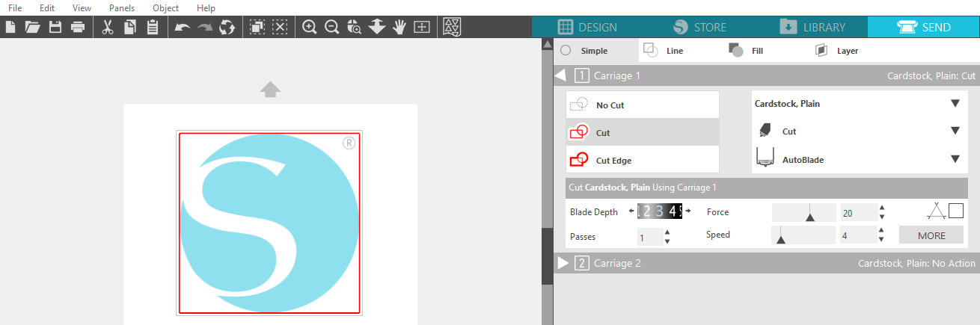Image resolution: width=980 pixels, height=325 pixels.
Task: Choose the Cut Edge option
Action: point(643,160)
